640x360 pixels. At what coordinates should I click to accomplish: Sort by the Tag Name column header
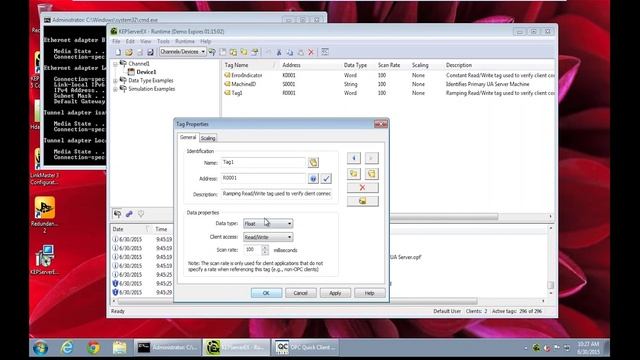point(249,65)
